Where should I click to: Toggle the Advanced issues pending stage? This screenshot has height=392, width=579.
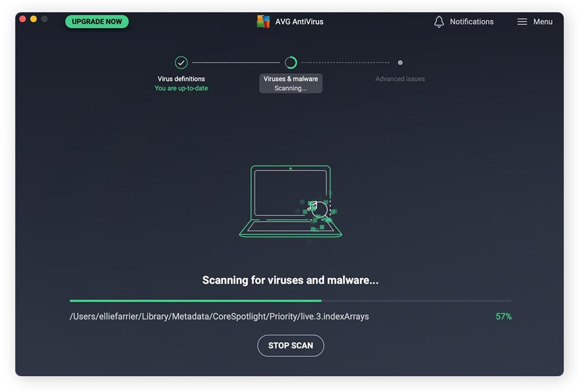click(x=400, y=70)
